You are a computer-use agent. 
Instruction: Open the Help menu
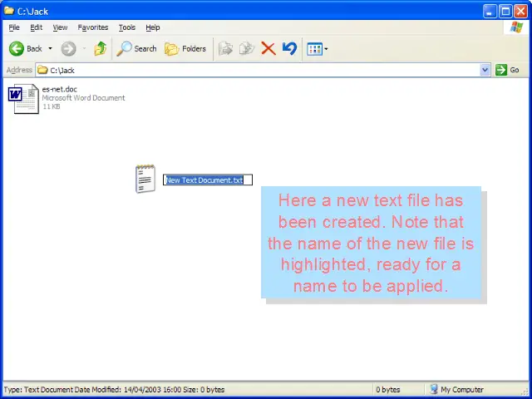point(153,27)
